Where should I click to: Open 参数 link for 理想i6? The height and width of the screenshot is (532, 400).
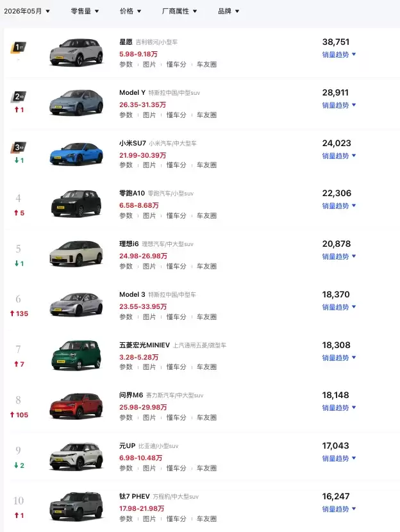click(x=126, y=267)
